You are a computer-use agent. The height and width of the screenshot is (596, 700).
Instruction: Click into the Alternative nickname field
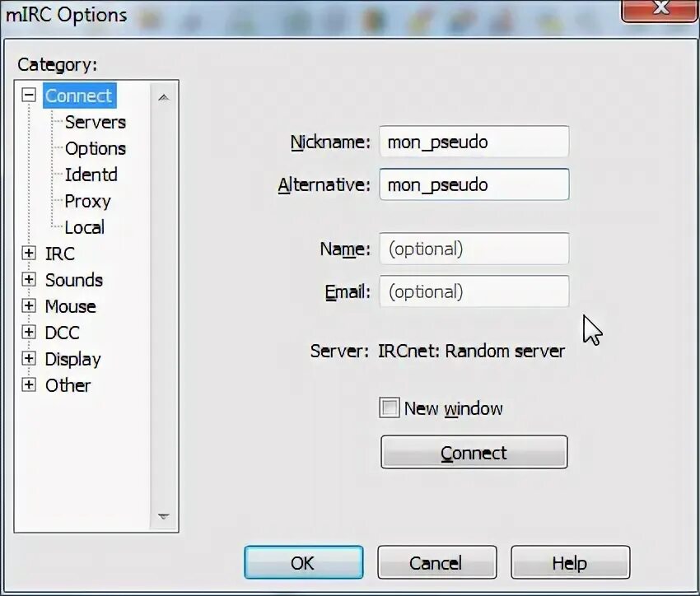pos(474,184)
